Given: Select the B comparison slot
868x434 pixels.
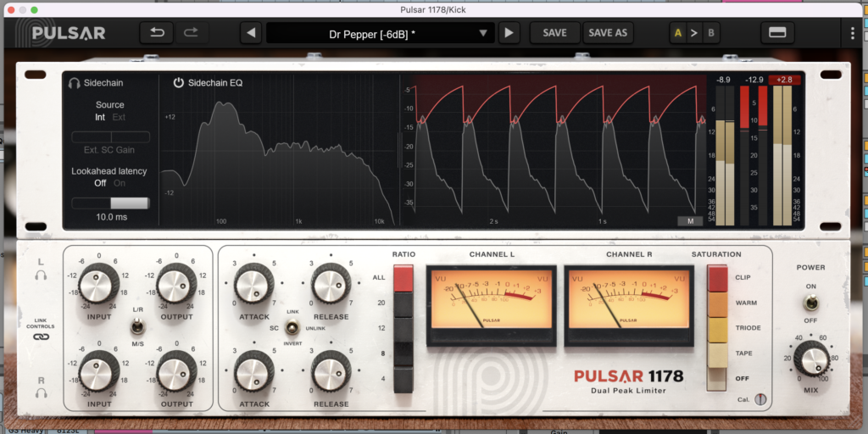Looking at the screenshot, I should [711, 33].
